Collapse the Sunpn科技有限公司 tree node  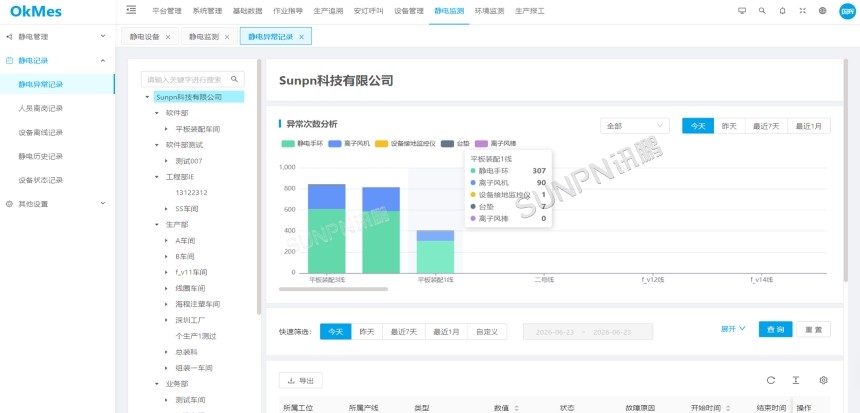click(x=147, y=97)
